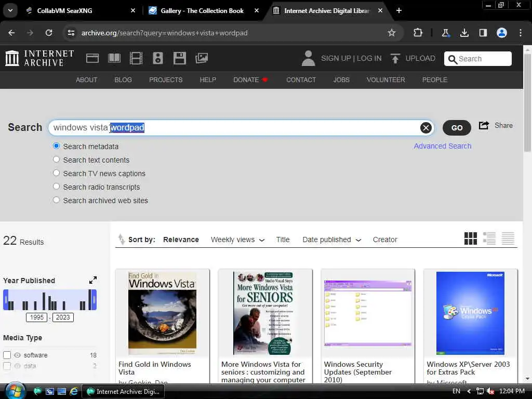Toggle the eye icon next to software
Image resolution: width=532 pixels, height=399 pixels.
[17, 355]
